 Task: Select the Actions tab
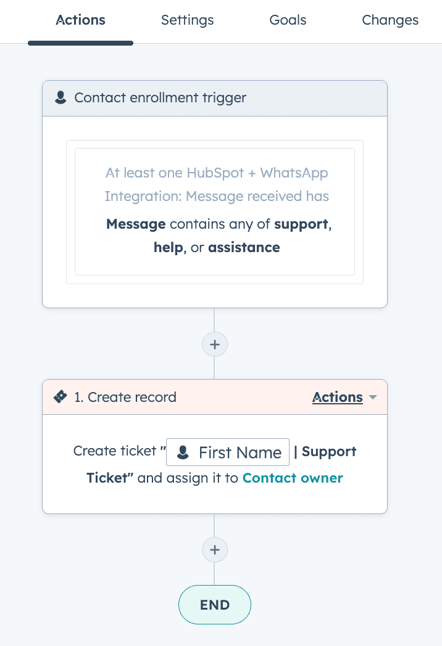tap(81, 20)
